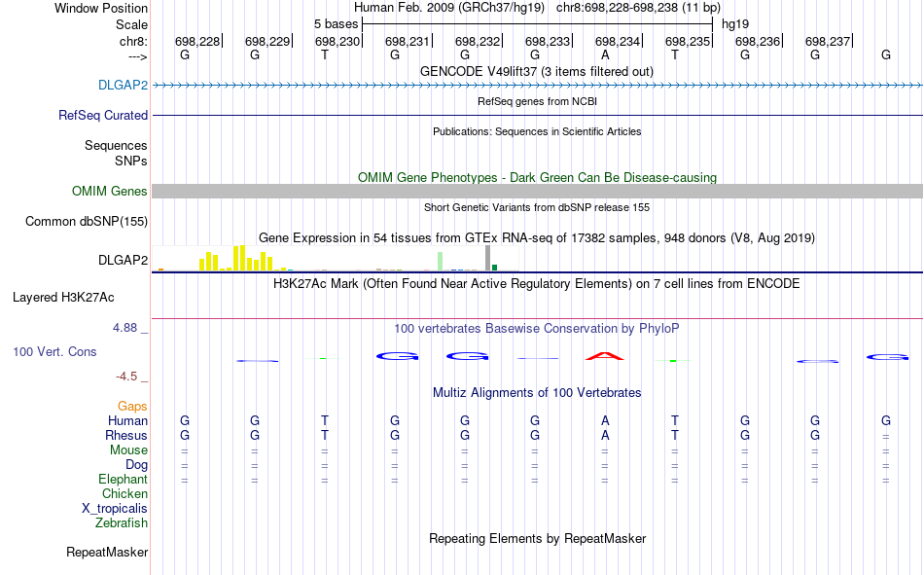The image size is (924, 575).
Task: Select the 'Chicken' species row label
Action: coord(124,493)
